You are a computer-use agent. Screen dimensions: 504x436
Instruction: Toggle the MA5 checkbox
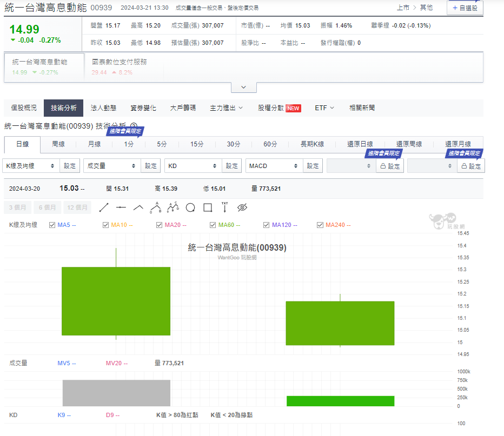[52, 225]
